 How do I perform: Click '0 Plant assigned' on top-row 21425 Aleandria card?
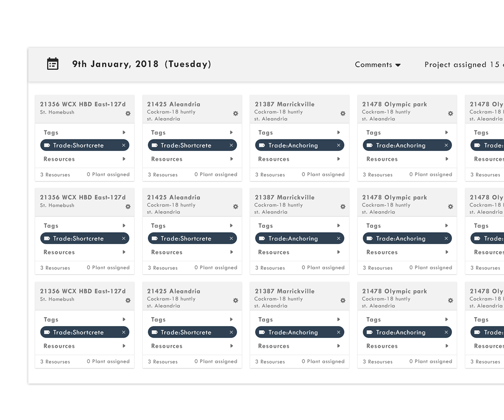tap(216, 174)
